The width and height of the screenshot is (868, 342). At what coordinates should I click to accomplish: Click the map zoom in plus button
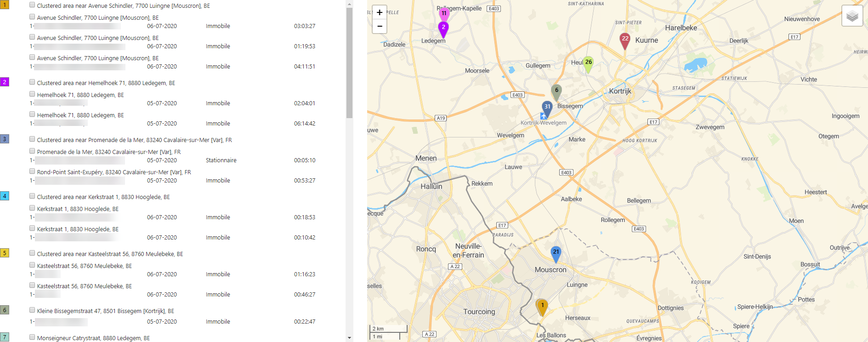[x=379, y=12]
